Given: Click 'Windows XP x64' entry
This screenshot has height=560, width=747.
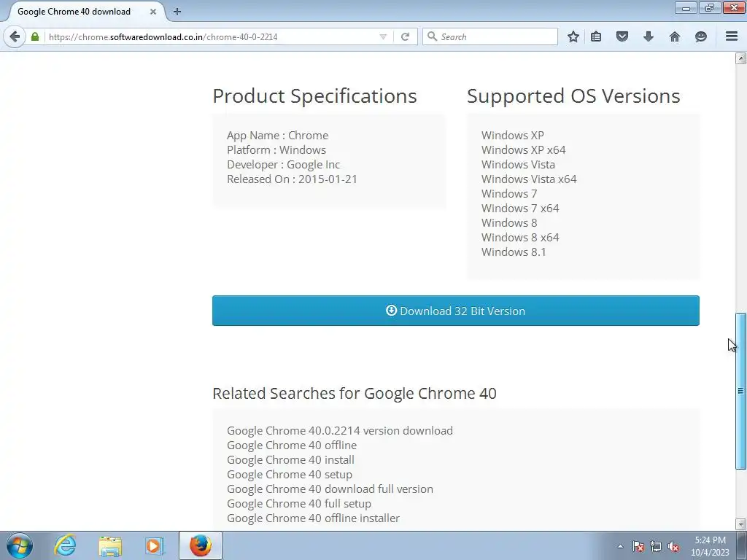Looking at the screenshot, I should pyautogui.click(x=524, y=150).
